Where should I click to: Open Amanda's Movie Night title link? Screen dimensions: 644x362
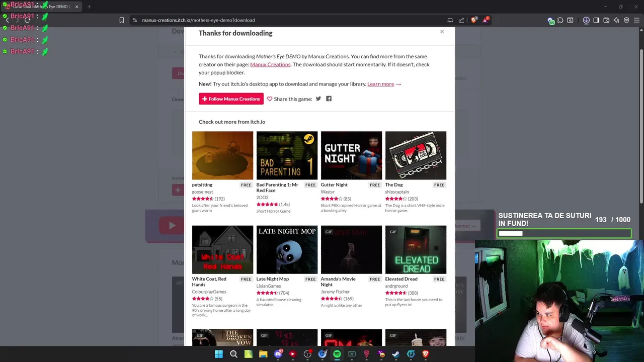tap(338, 282)
